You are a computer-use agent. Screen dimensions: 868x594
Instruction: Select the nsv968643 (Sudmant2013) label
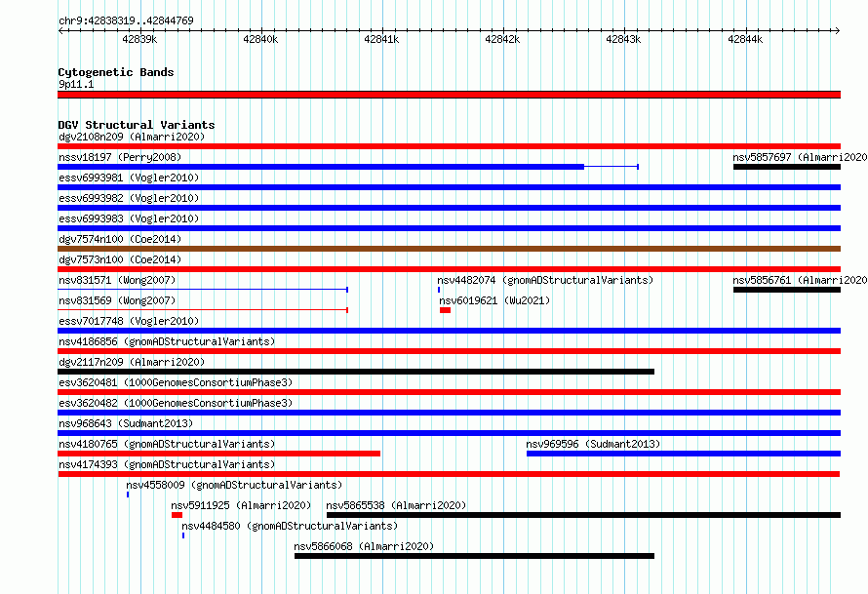pyautogui.click(x=126, y=423)
